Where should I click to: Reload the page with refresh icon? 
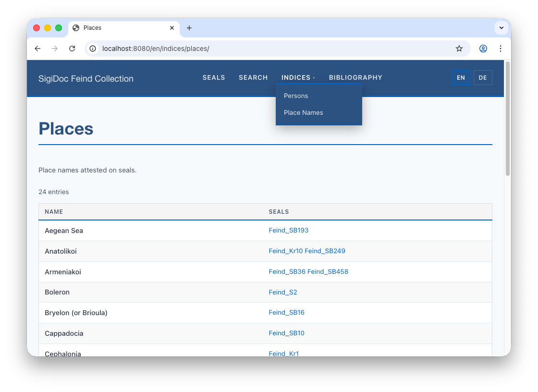[x=72, y=49]
